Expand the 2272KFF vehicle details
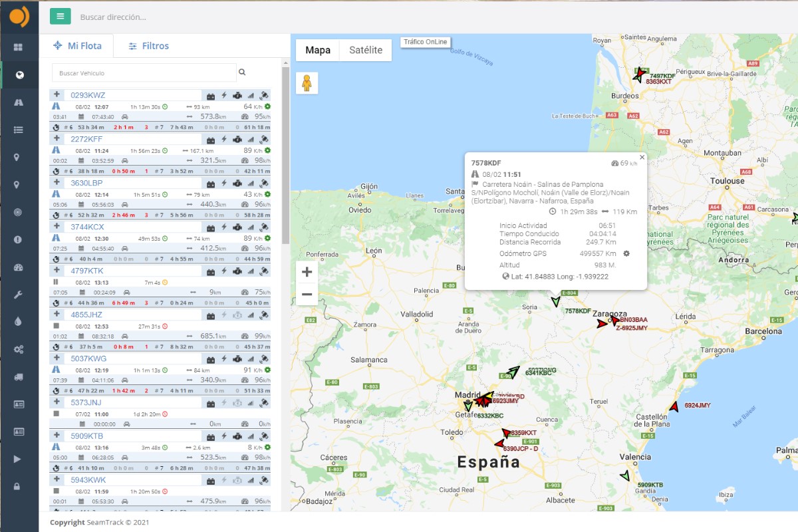 [57, 139]
